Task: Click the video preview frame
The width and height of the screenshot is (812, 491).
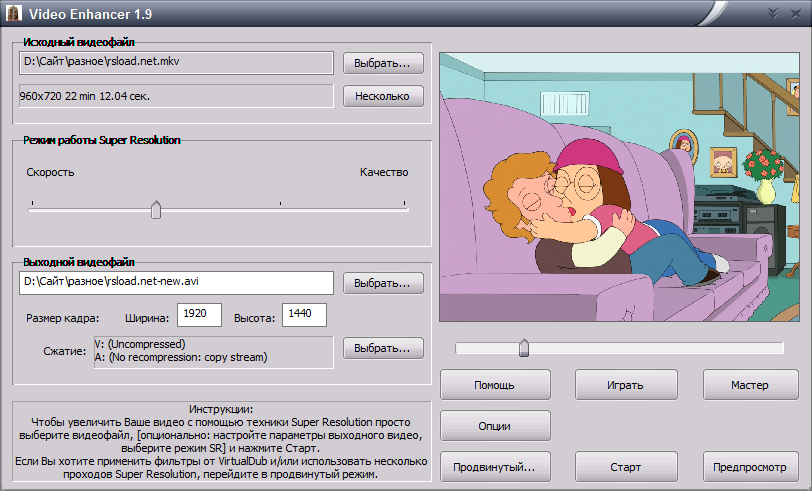Action: pyautogui.click(x=619, y=187)
